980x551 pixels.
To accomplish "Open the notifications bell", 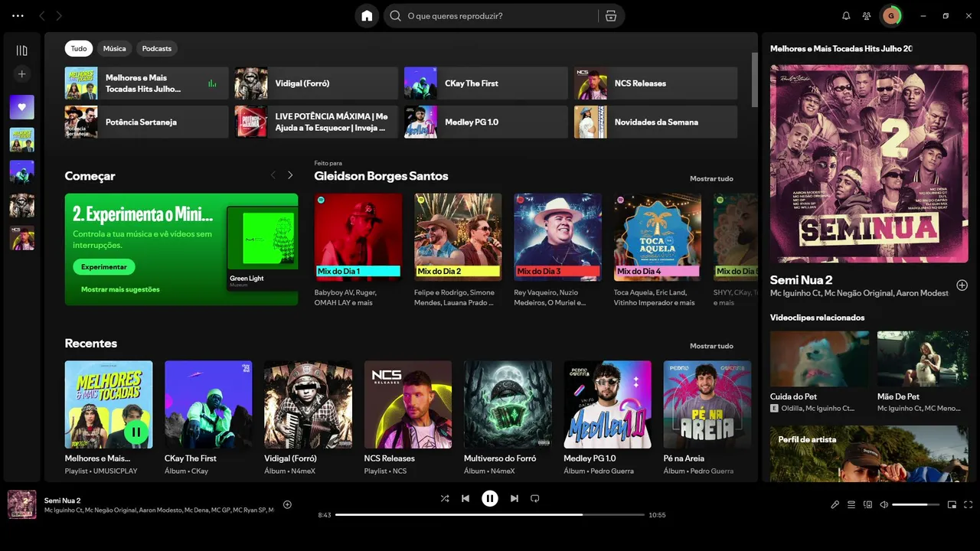I will coord(846,15).
